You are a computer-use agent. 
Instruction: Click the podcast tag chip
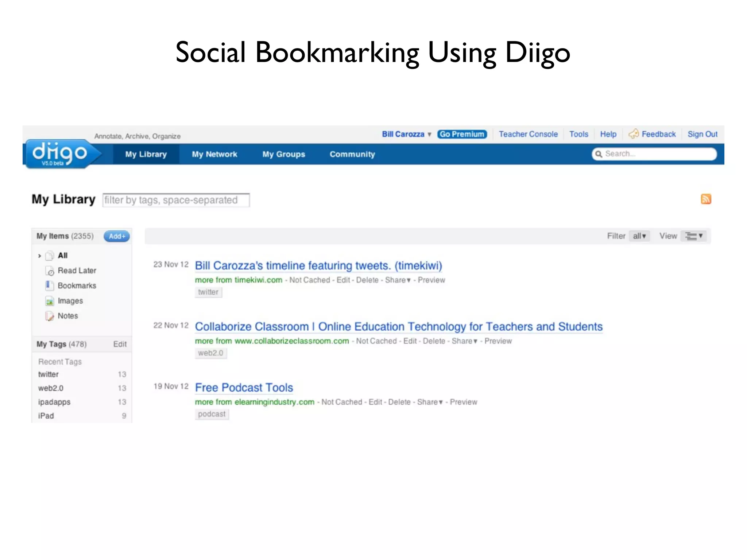(212, 414)
